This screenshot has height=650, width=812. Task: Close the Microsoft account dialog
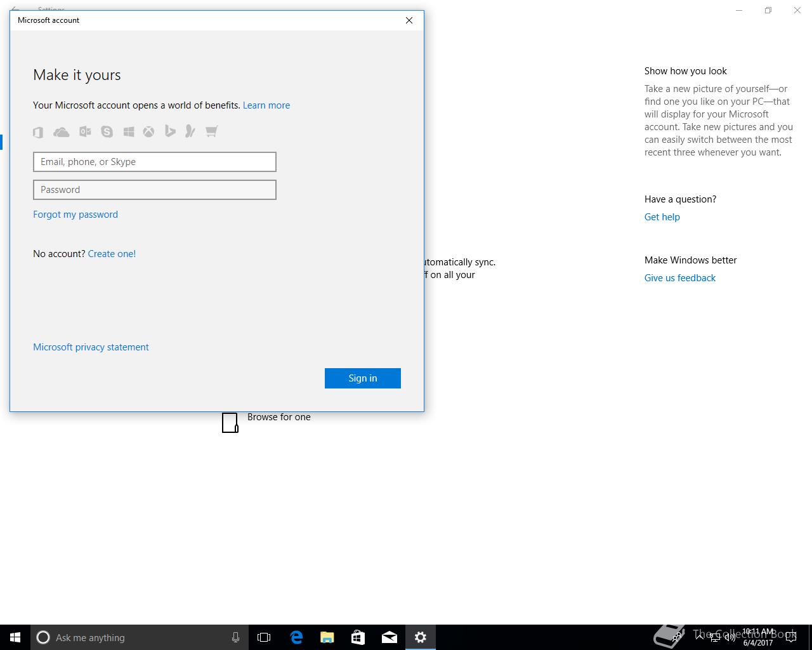(x=409, y=20)
